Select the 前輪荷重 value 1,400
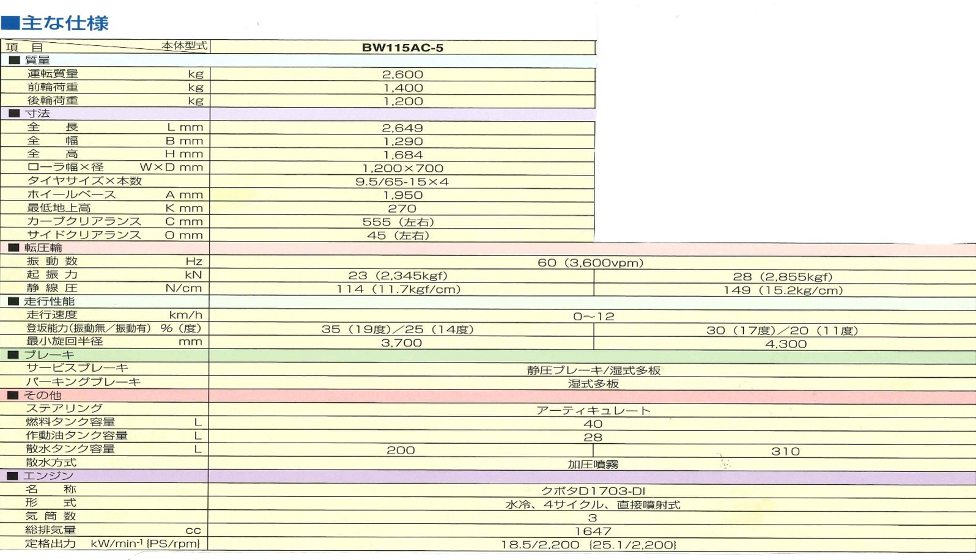 click(402, 88)
